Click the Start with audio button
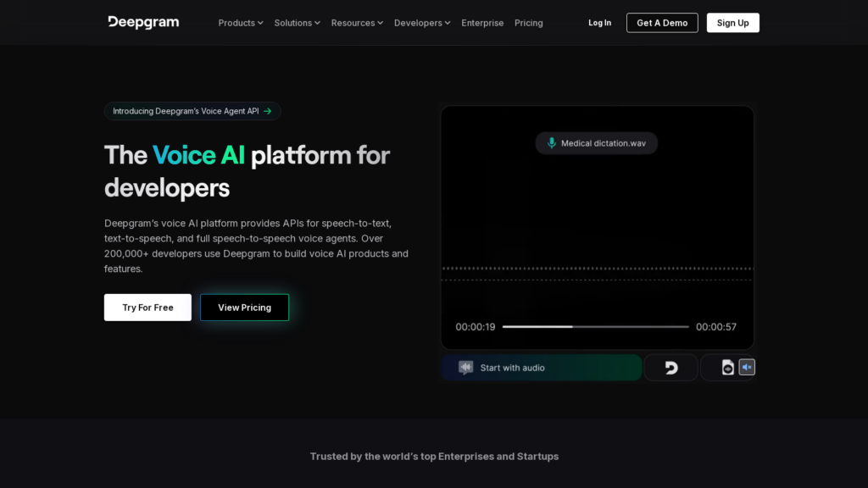This screenshot has height=488, width=868. point(542,368)
